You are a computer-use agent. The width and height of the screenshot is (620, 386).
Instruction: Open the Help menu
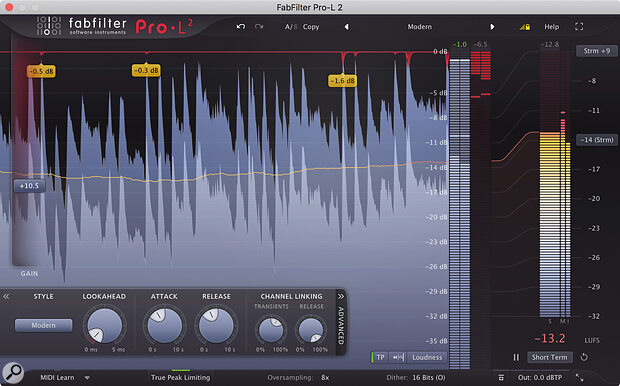pos(552,26)
